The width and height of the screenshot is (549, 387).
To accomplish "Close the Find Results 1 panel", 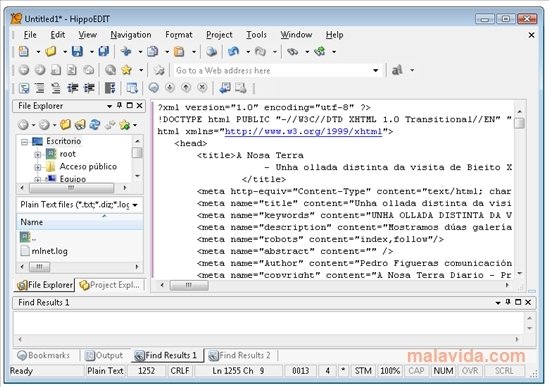I will (528, 302).
